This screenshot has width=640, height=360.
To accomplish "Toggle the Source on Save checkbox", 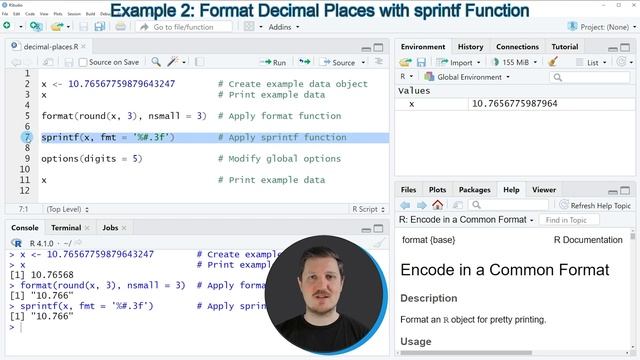I will tap(83, 62).
